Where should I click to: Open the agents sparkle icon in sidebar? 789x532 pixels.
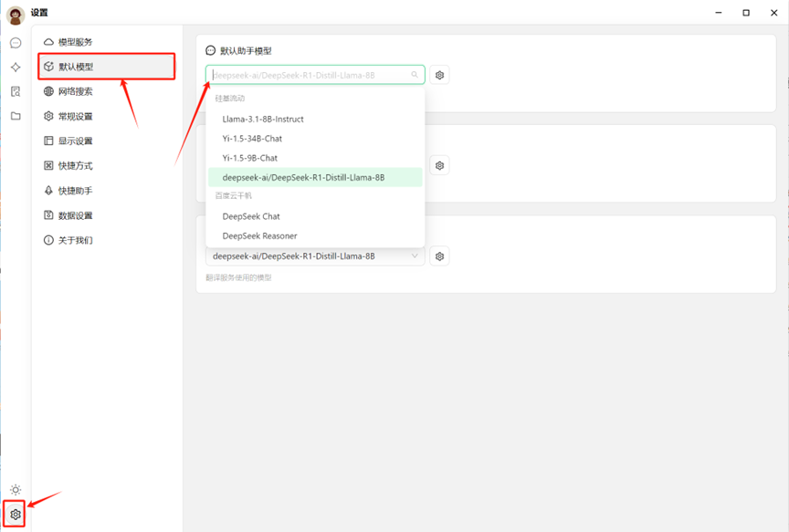[x=16, y=68]
